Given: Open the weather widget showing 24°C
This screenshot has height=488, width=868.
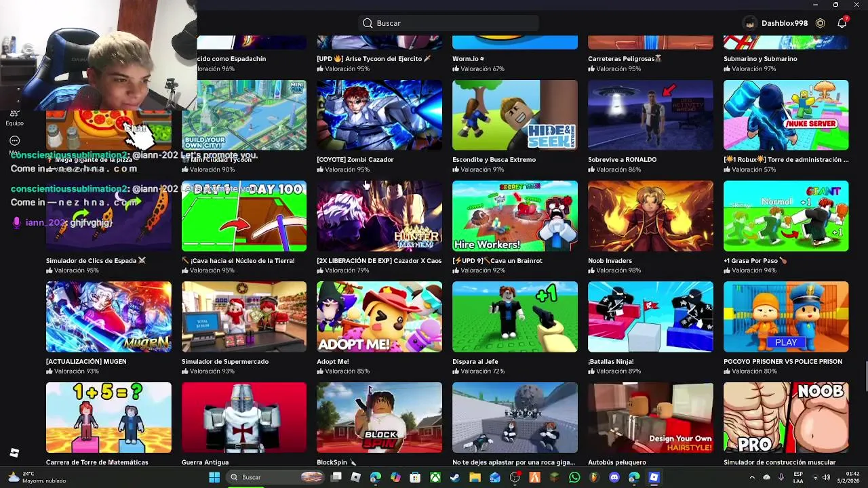Looking at the screenshot, I should (x=37, y=477).
